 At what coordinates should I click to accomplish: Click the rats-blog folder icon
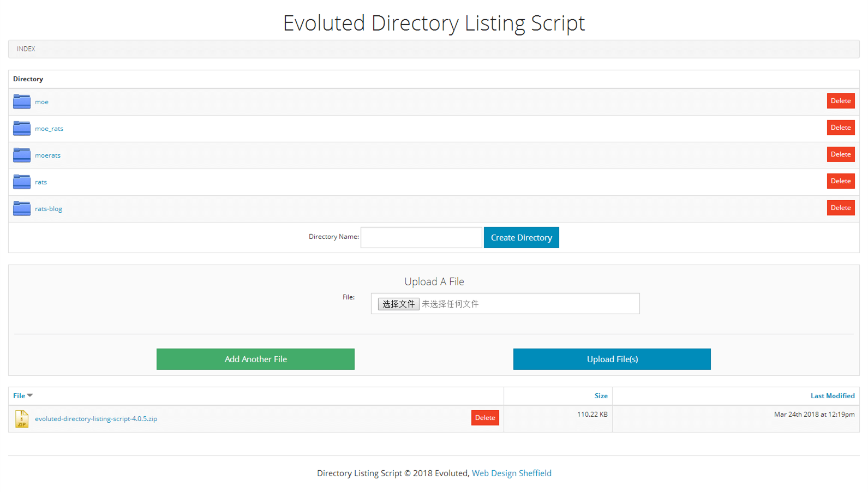(22, 209)
